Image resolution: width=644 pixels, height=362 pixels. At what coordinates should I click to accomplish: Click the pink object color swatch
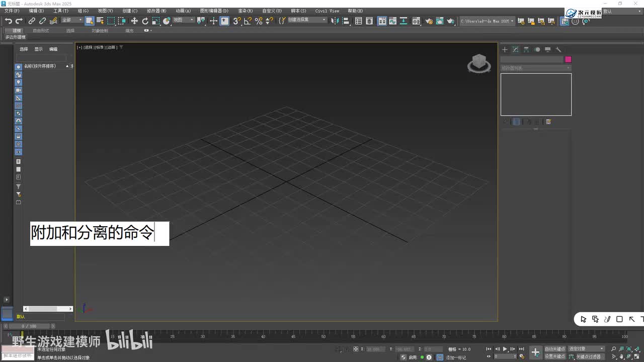[568, 59]
